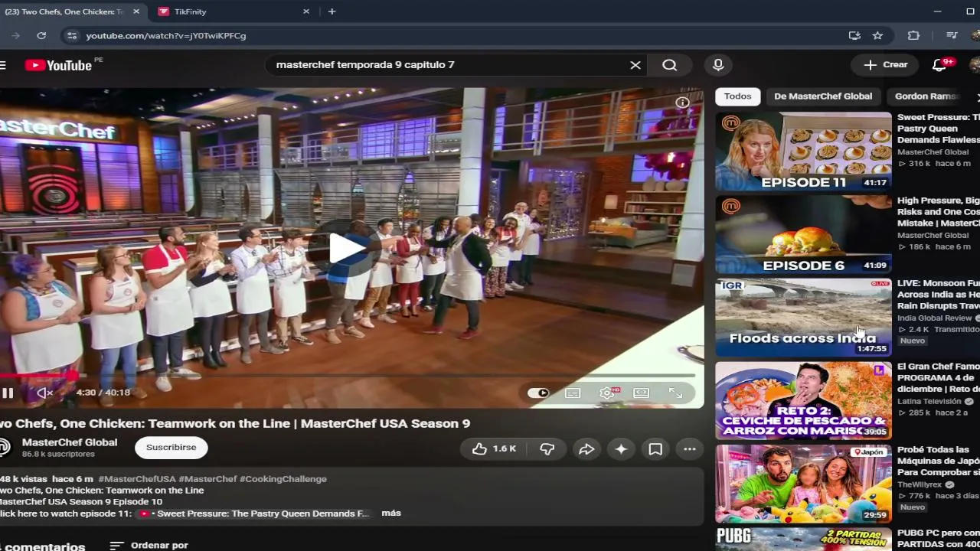Expand the description with 'más'
980x551 pixels.
tap(391, 513)
